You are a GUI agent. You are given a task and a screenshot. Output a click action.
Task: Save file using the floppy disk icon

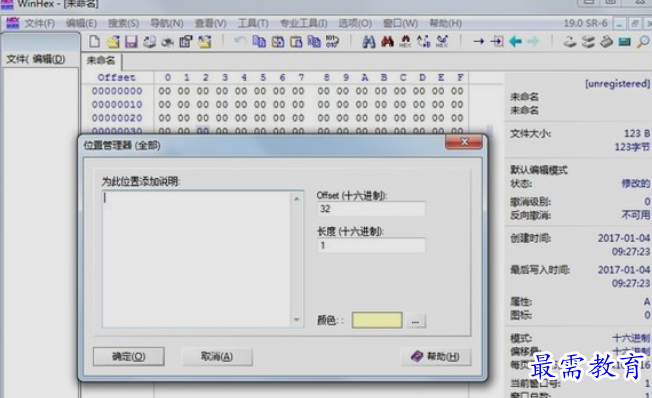point(131,41)
